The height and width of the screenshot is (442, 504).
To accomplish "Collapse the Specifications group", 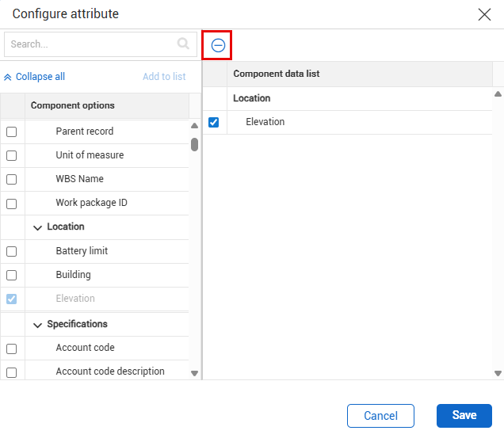I will 37,325.
